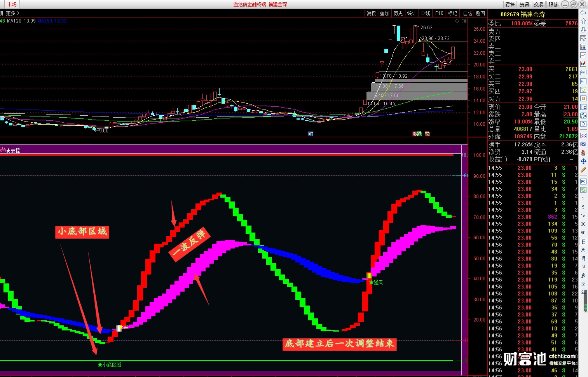
Task: Click the 涨跌 marker on the price chart
Action: coord(417,134)
